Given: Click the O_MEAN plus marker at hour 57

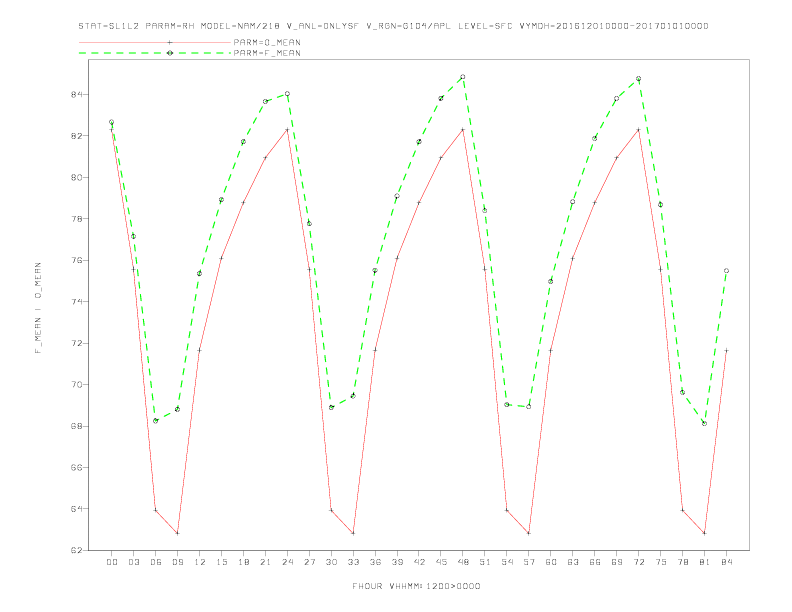Looking at the screenshot, I should tap(529, 533).
